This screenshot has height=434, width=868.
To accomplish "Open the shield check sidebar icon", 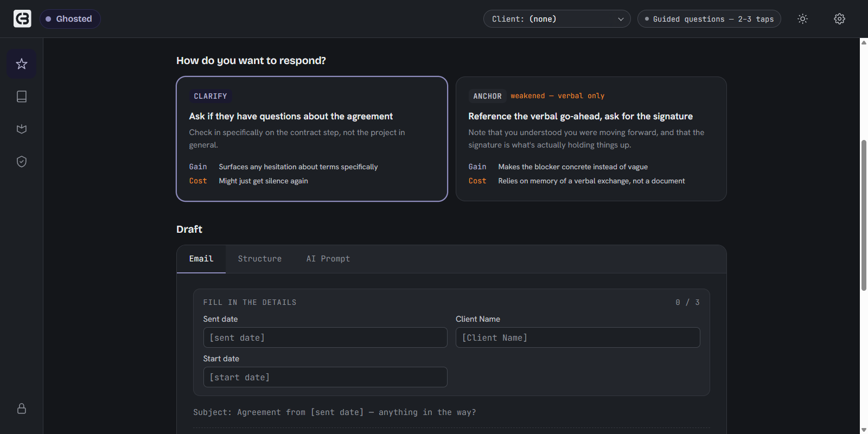I will [x=22, y=162].
